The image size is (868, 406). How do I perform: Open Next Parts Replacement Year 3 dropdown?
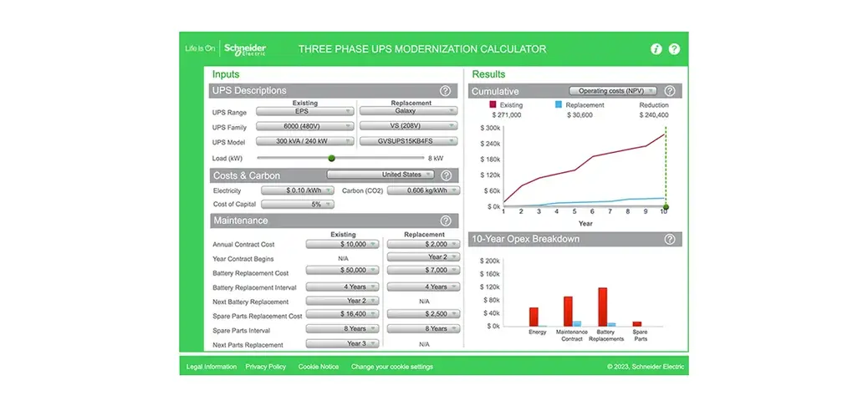click(343, 343)
